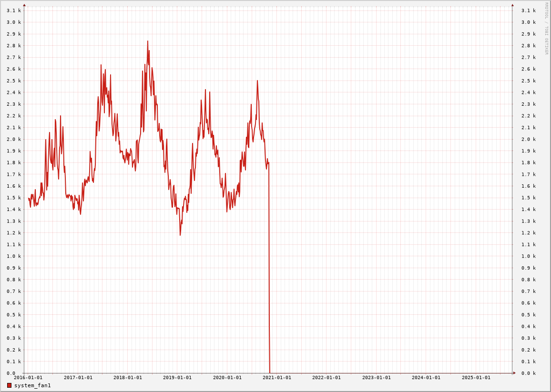The width and height of the screenshot is (551, 392).
Task: Click the system_fan1 legend label text
Action: pos(32,385)
